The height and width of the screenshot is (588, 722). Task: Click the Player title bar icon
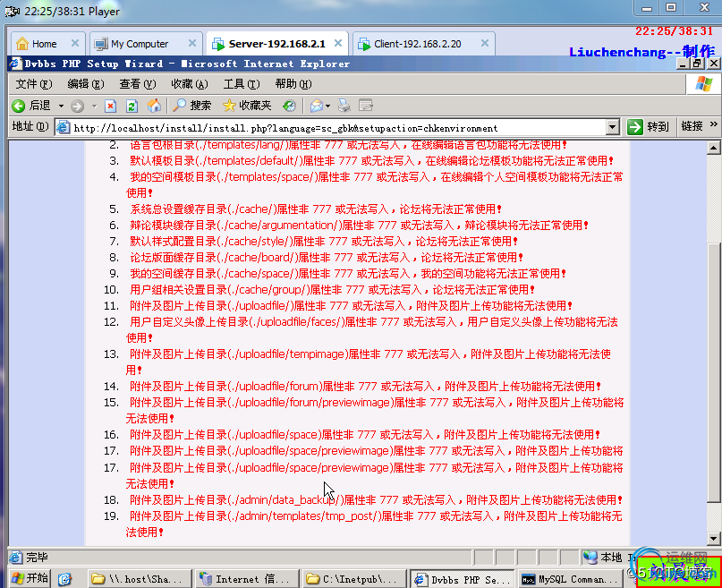[x=13, y=12]
